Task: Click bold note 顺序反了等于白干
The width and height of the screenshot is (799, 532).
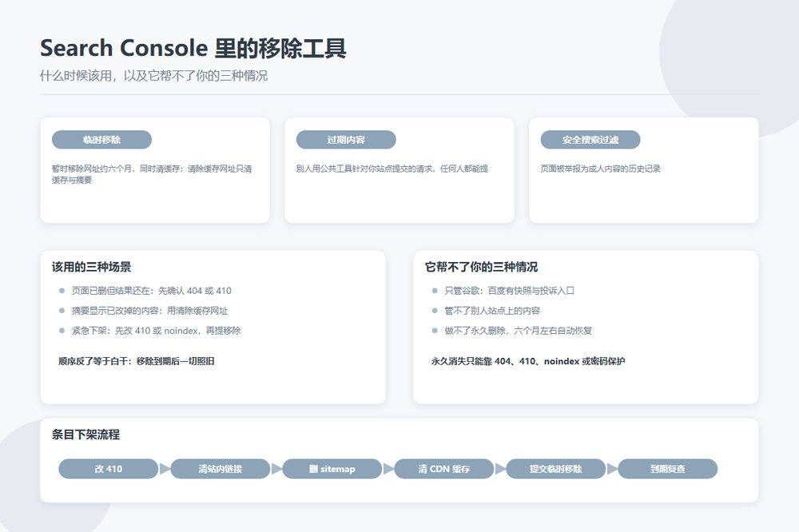Action: [92, 361]
